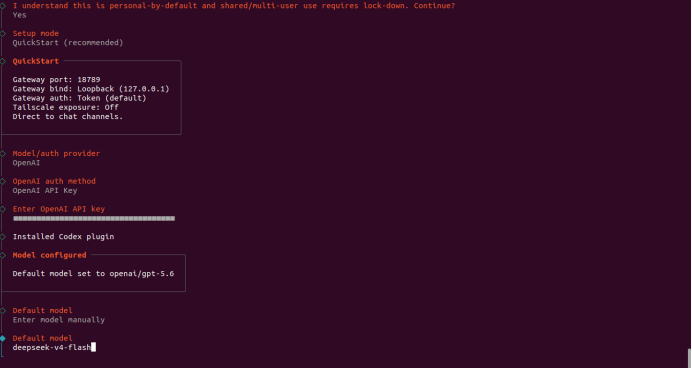692x368 pixels.
Task: Click the 'Yes' answer under the Continue prompt
Action: coord(19,15)
